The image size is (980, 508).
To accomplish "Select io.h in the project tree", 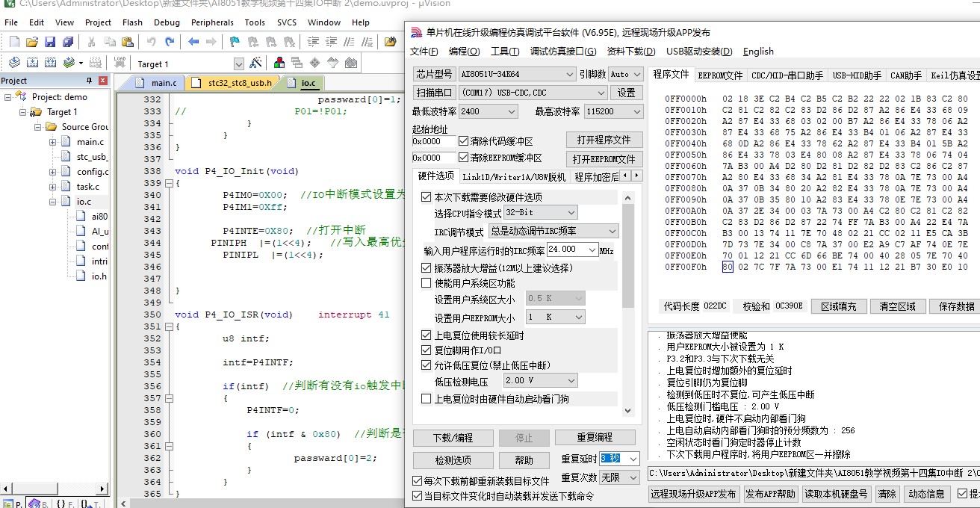I will click(x=99, y=276).
